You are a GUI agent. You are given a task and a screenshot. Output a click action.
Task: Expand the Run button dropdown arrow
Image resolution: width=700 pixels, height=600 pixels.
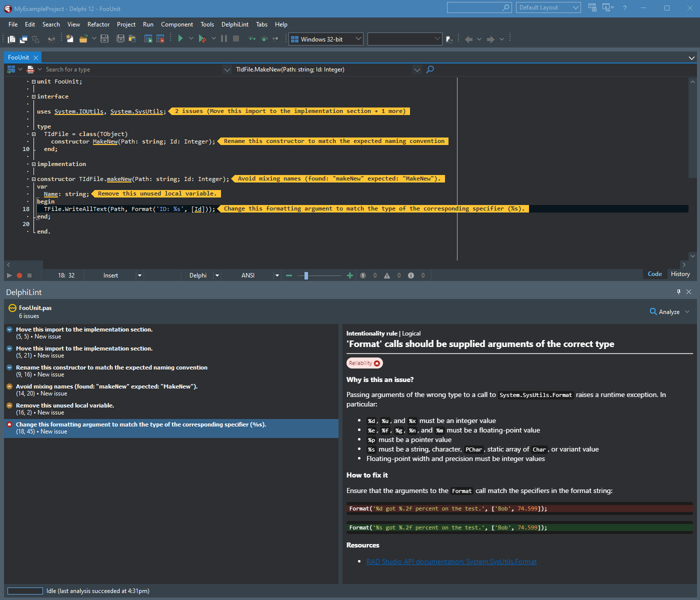191,38
